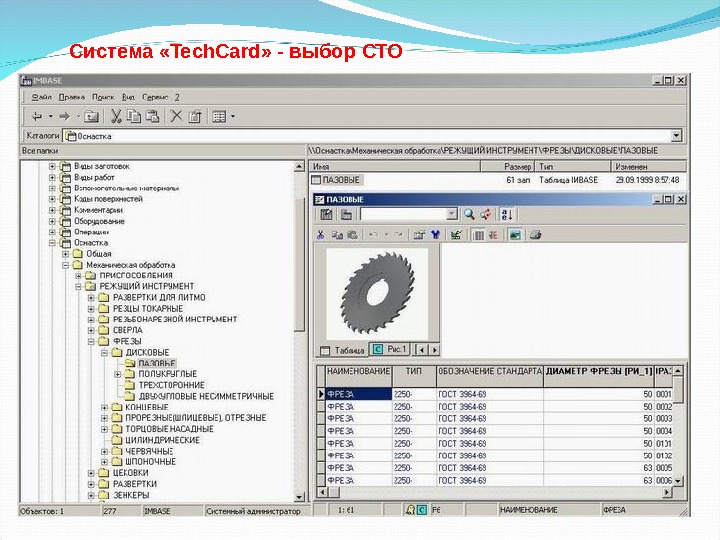Image resolution: width=720 pixels, height=540 pixels.
Task: Open the Back history dropdown arrow
Action: (x=51, y=117)
